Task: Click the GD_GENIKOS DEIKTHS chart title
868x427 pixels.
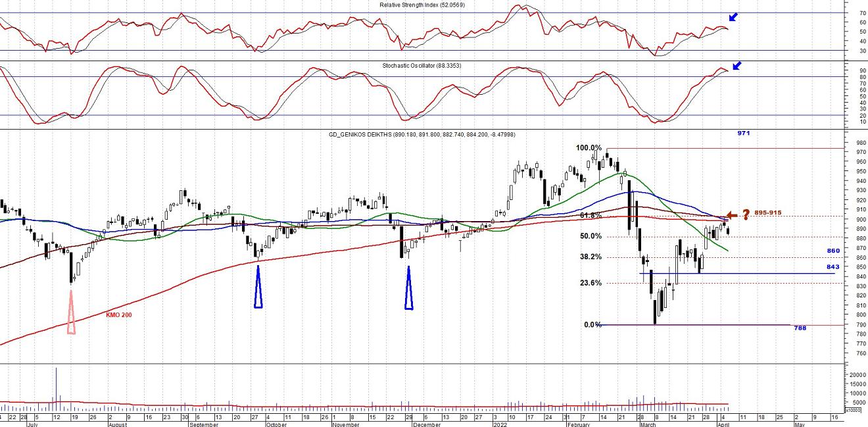Action: pyautogui.click(x=422, y=135)
